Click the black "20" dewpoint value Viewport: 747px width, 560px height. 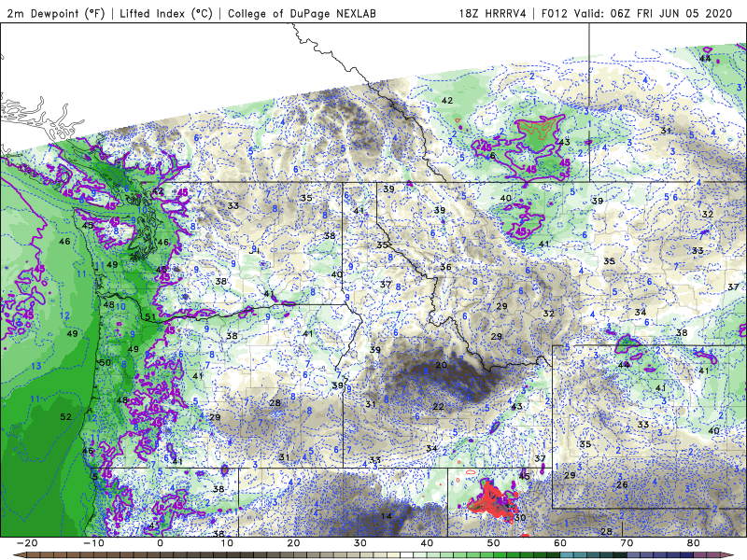pos(441,365)
